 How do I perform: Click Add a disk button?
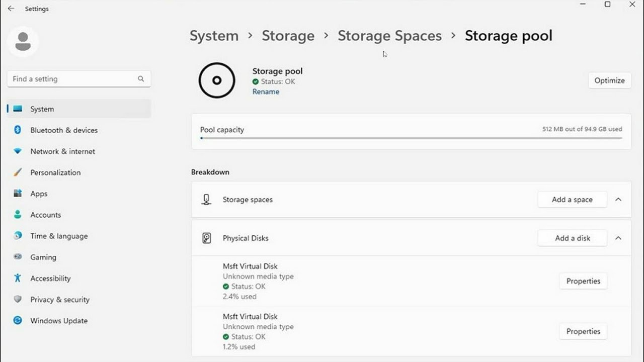coord(572,238)
